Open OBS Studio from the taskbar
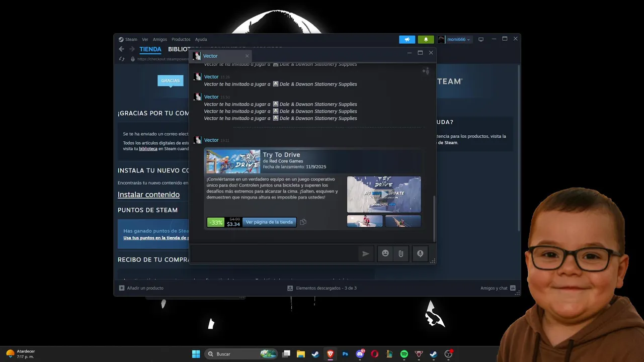Screen dimensions: 644x362 [x=448, y=354]
